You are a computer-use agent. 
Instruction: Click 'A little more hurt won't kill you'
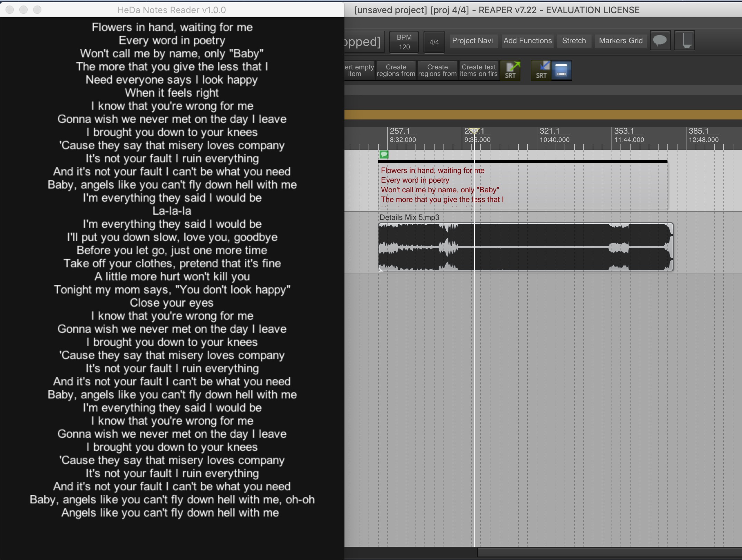pyautogui.click(x=172, y=277)
